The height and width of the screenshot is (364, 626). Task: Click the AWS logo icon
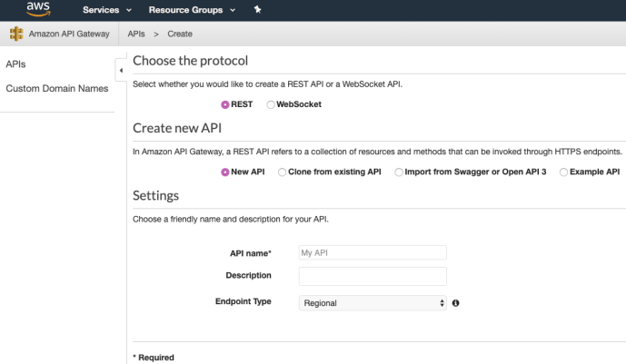point(38,9)
